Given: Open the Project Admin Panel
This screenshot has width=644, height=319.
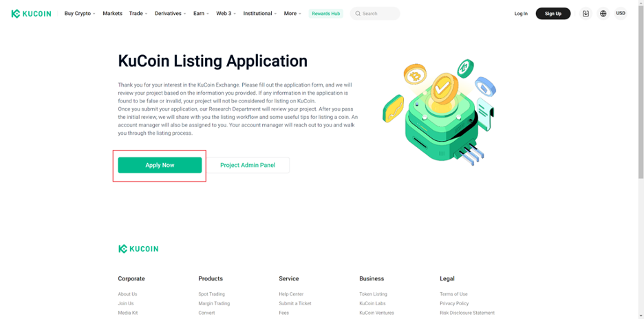Looking at the screenshot, I should click(248, 165).
